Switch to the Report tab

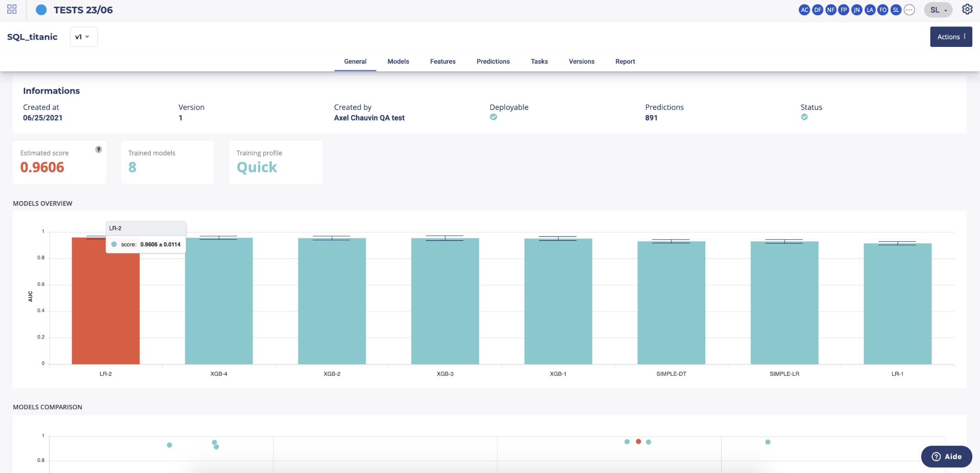[x=625, y=61]
